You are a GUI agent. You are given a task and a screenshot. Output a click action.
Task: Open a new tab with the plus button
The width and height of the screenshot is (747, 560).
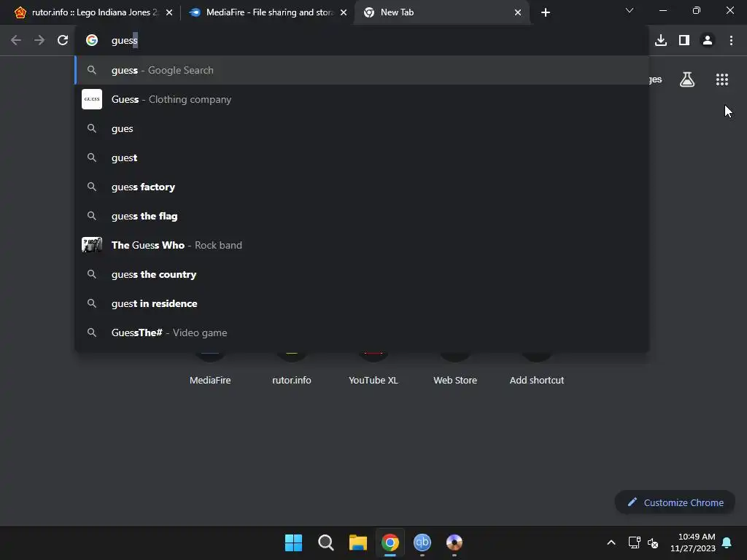[546, 12]
